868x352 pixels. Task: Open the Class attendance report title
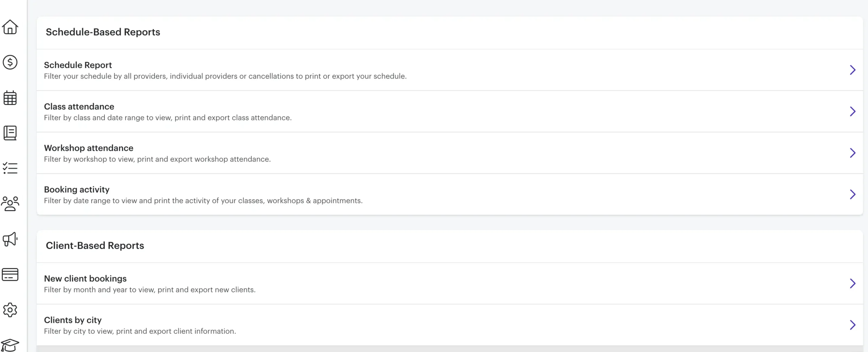[79, 106]
